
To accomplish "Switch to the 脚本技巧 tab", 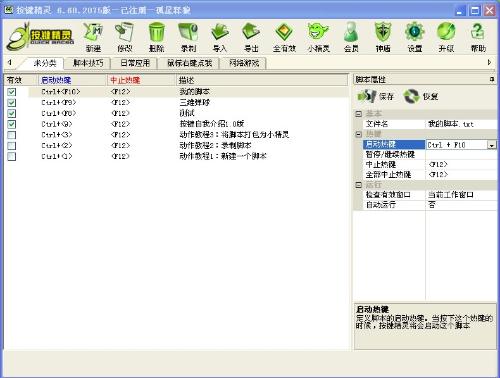I will pyautogui.click(x=87, y=63).
